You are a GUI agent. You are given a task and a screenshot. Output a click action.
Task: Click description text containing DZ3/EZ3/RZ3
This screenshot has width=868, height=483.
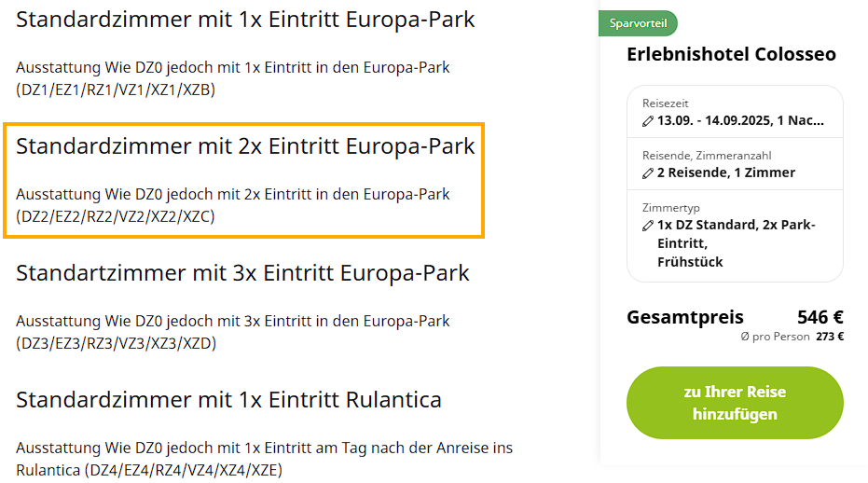(x=232, y=332)
